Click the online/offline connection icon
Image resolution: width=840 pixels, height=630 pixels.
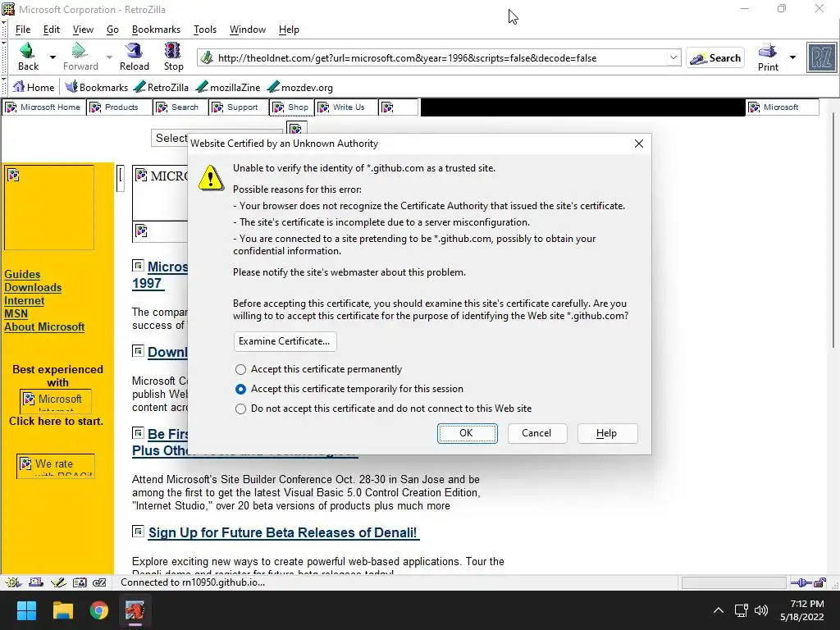801,583
